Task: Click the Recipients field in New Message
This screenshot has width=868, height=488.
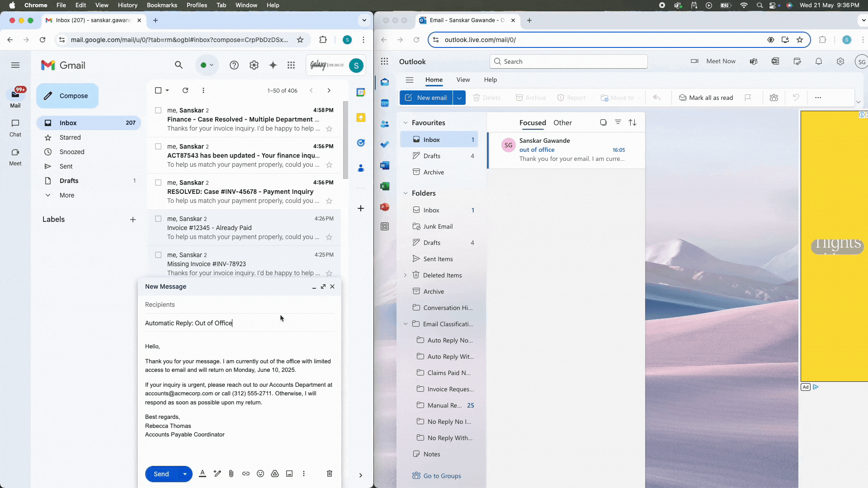Action: [240, 305]
